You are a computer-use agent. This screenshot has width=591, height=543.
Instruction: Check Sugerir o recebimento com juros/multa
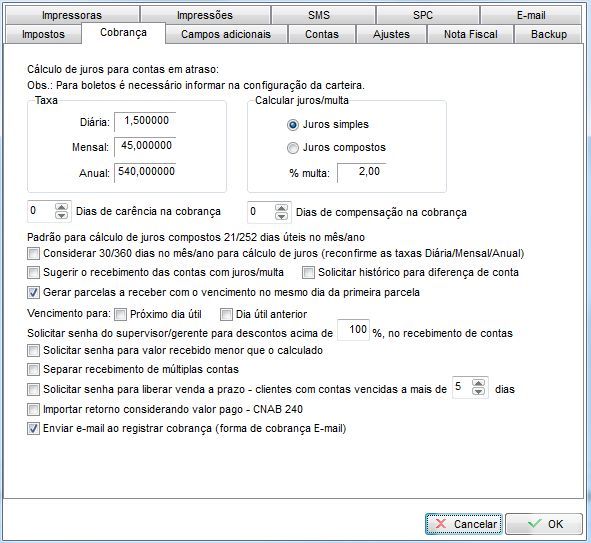point(33,272)
